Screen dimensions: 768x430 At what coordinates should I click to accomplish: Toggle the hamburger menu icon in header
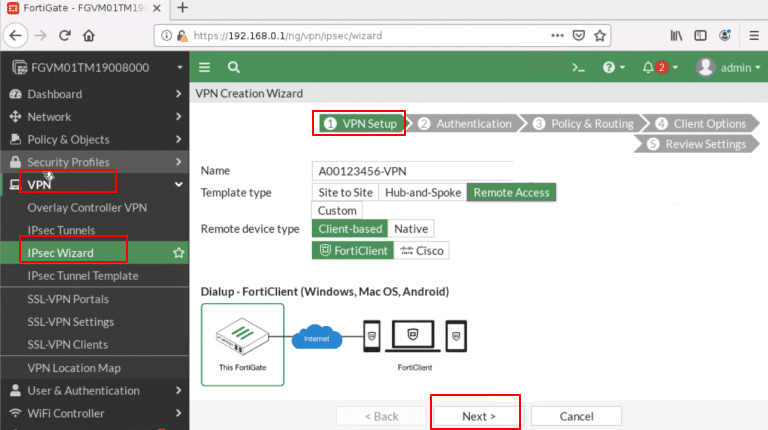pyautogui.click(x=204, y=68)
